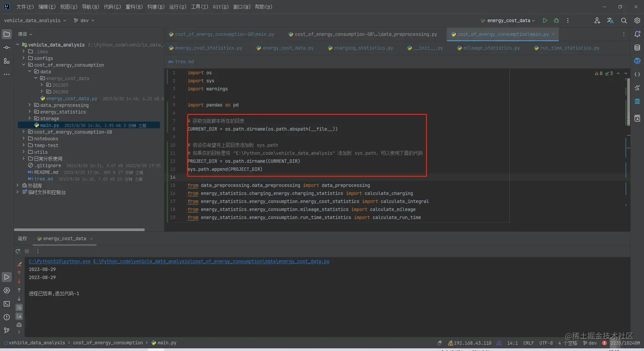Click the UTF-8 encoding indicator
The image size is (644, 351).
pos(546,343)
